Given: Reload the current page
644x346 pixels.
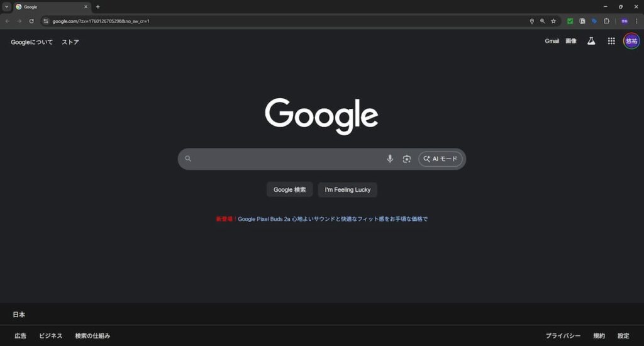Looking at the screenshot, I should tap(31, 21).
